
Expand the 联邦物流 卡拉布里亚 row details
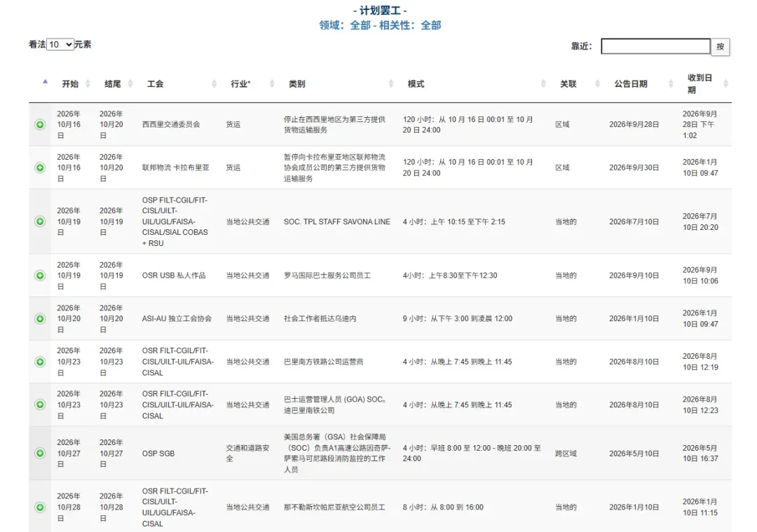(40, 168)
